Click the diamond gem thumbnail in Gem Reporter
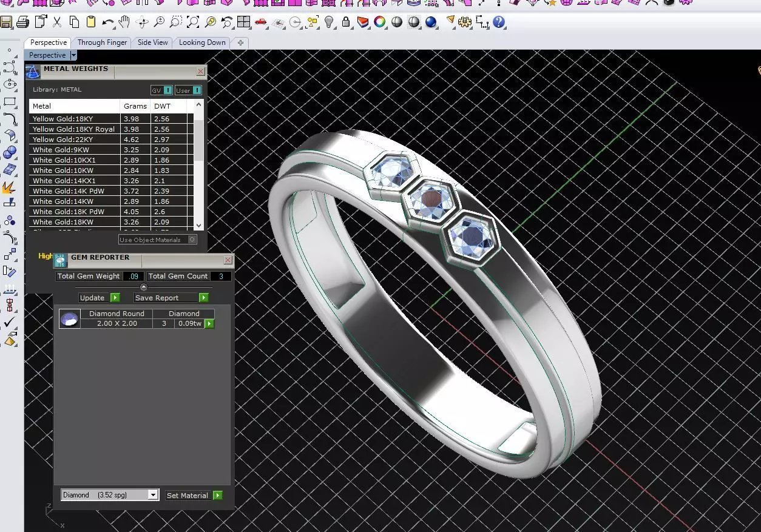761x532 pixels. click(x=70, y=319)
